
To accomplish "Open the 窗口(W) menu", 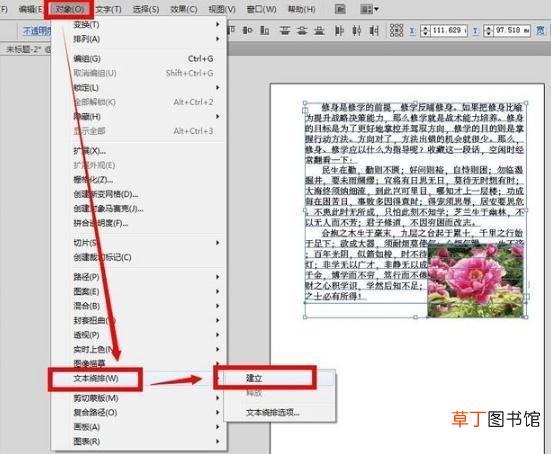I will pyautogui.click(x=261, y=9).
